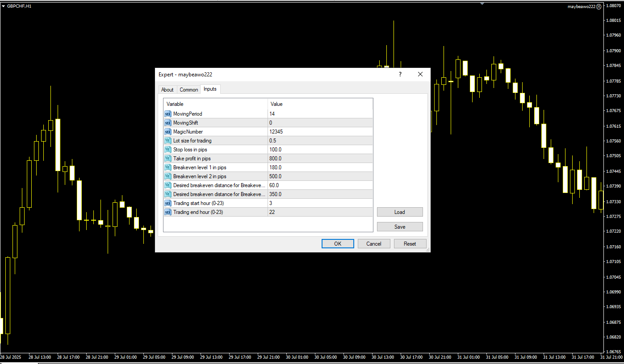This screenshot has height=364, width=624.
Task: Click the '31 Jul 21:00' time axis label
Action: (x=611, y=357)
